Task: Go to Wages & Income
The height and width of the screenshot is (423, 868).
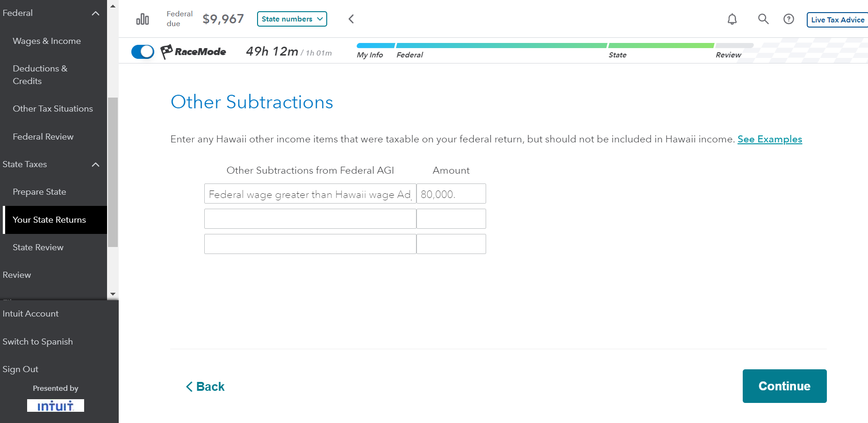Action: [47, 41]
